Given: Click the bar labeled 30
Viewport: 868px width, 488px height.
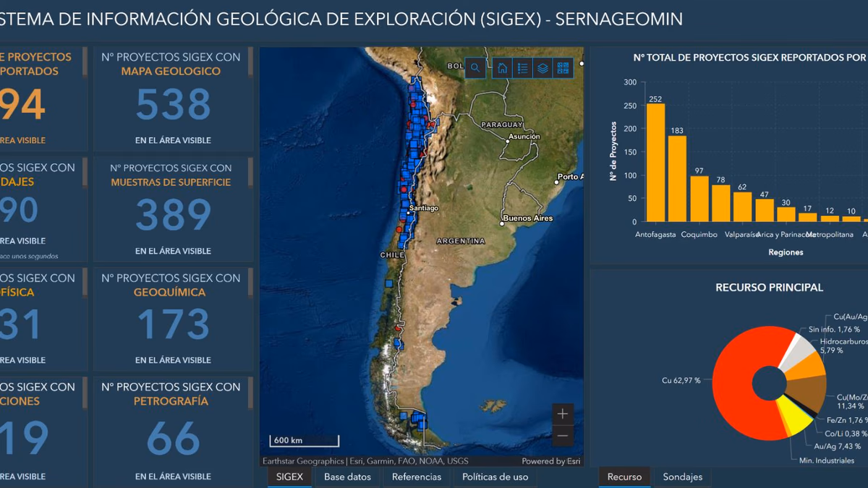Looking at the screenshot, I should 786,214.
